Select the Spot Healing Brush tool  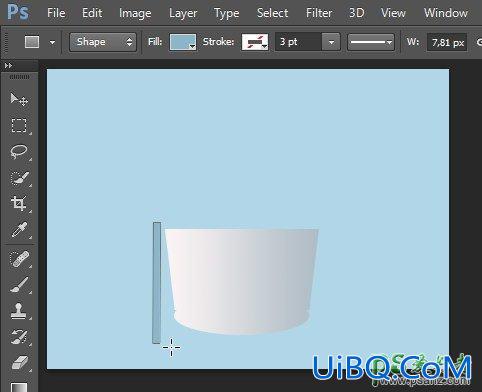coord(19,259)
